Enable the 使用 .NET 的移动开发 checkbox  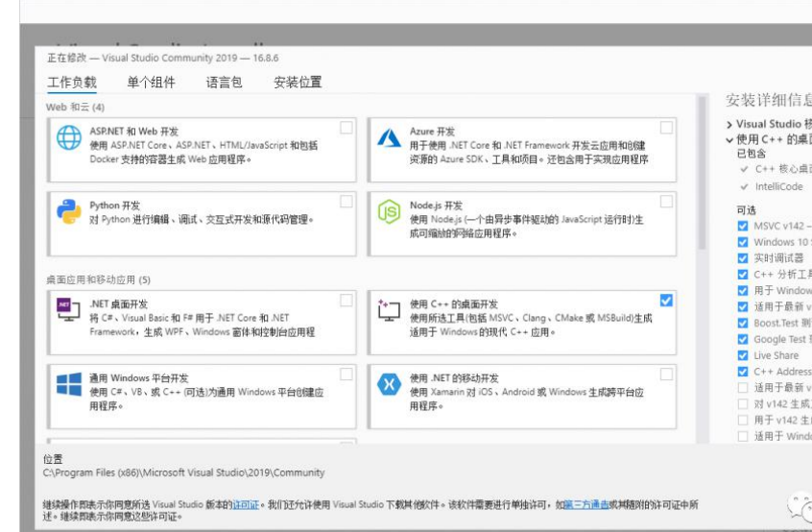pyautogui.click(x=666, y=374)
